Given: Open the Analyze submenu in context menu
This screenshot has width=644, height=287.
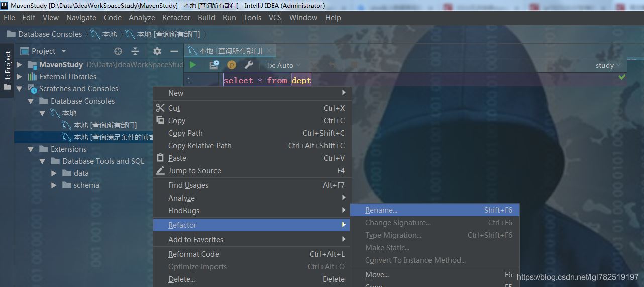Looking at the screenshot, I should (251, 198).
